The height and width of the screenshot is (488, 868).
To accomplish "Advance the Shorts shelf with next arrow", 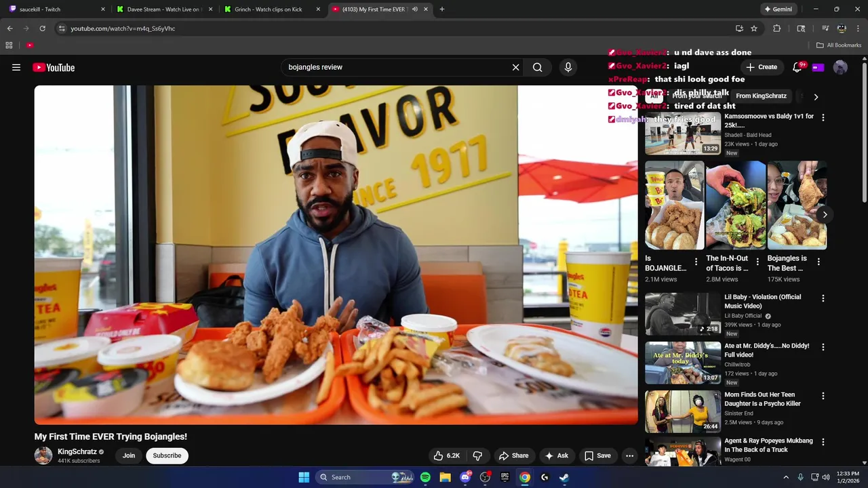I will [825, 215].
